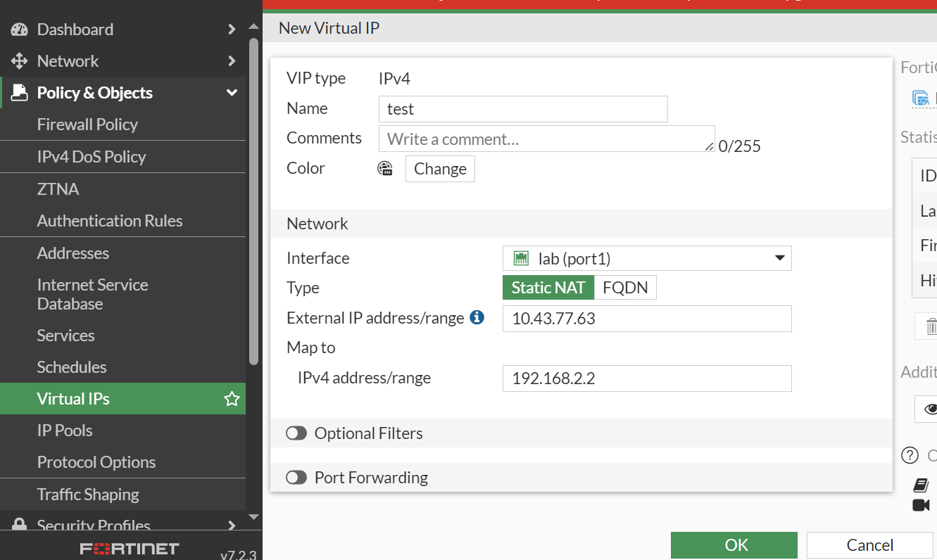Expand the Network menu chevron

[232, 61]
